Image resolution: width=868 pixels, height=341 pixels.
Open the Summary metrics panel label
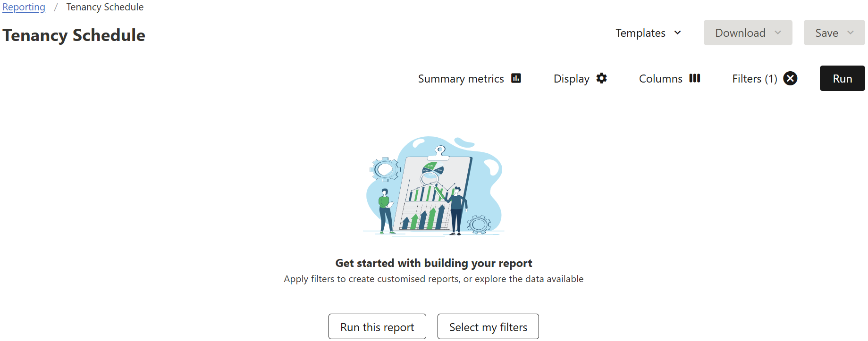[461, 79]
